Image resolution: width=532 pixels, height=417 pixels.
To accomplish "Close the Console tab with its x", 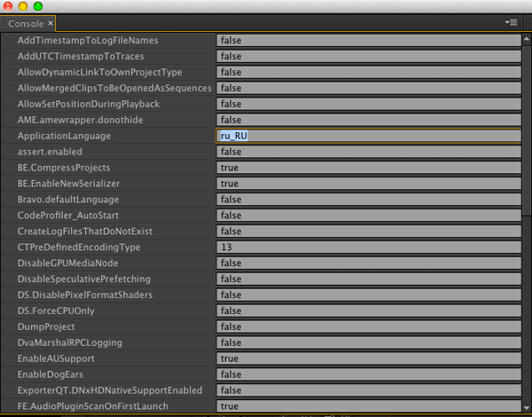I will pyautogui.click(x=51, y=23).
